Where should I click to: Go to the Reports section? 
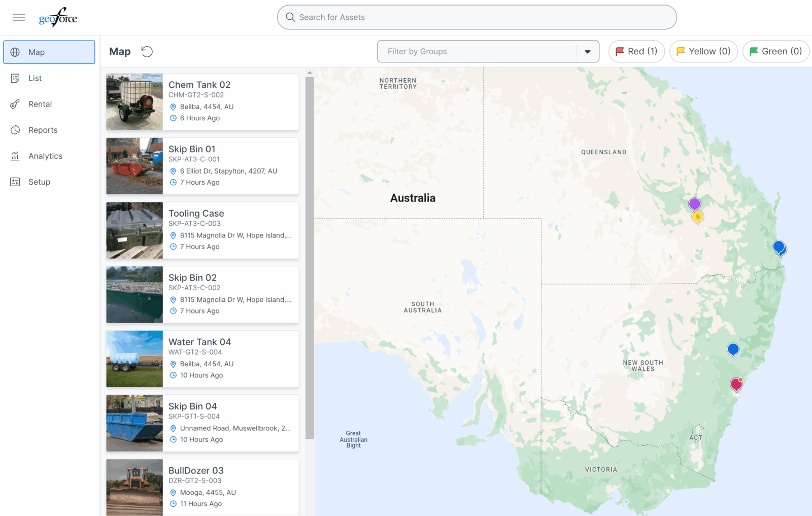tap(43, 130)
